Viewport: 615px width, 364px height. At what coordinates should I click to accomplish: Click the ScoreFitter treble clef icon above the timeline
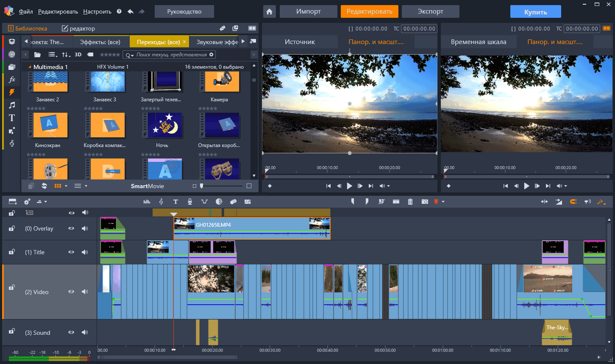pyautogui.click(x=161, y=201)
